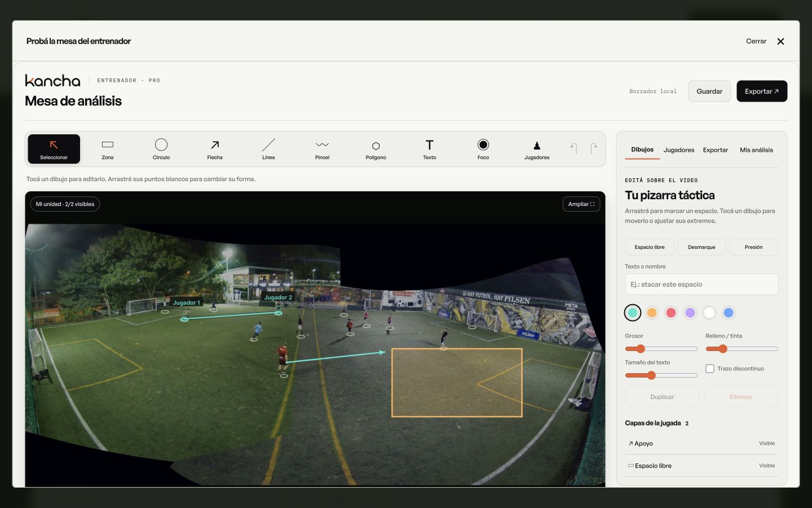The height and width of the screenshot is (508, 812).
Task: Select the white color swatch
Action: (x=709, y=313)
